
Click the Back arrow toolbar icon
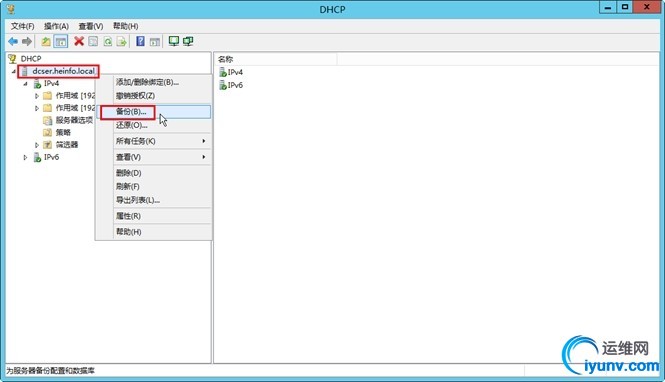pos(13,41)
